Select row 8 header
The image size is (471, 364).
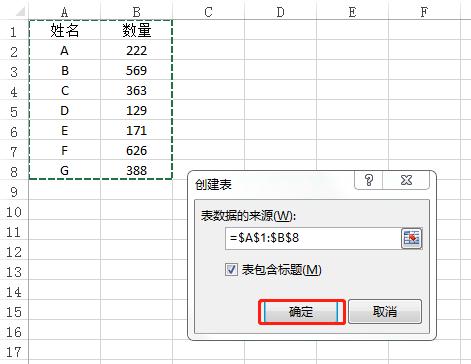14,171
